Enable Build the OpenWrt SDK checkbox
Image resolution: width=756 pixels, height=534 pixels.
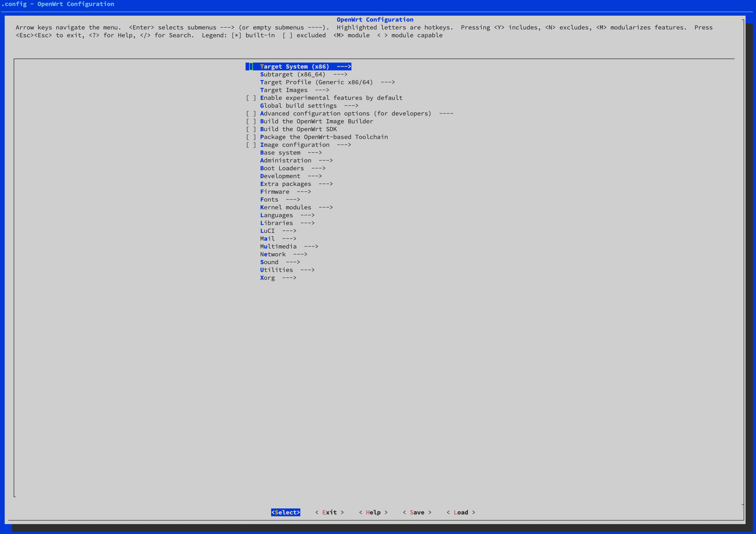click(251, 129)
